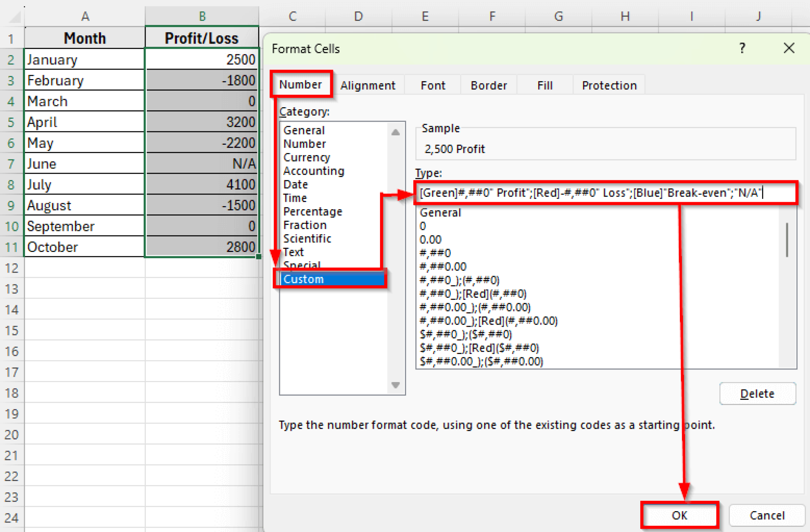Select the Accounting category
810x532 pixels.
(x=314, y=170)
